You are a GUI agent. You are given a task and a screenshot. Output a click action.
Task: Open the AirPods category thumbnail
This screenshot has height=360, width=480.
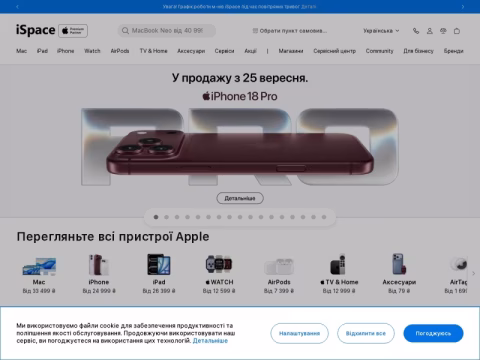tap(279, 266)
